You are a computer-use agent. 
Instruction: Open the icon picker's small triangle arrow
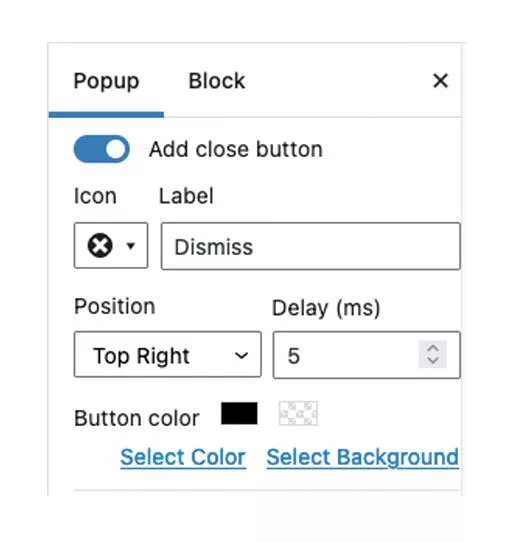[x=131, y=246]
